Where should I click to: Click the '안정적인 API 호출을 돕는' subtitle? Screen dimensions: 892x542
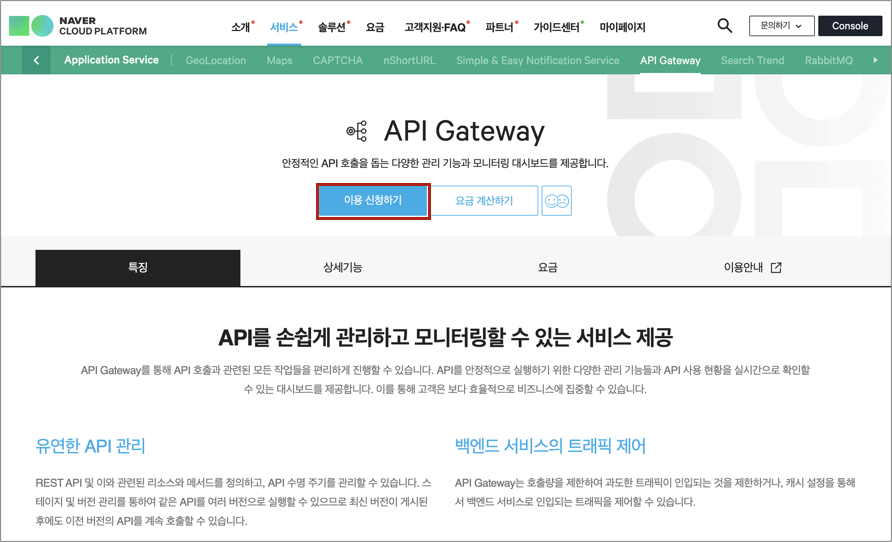[445, 163]
